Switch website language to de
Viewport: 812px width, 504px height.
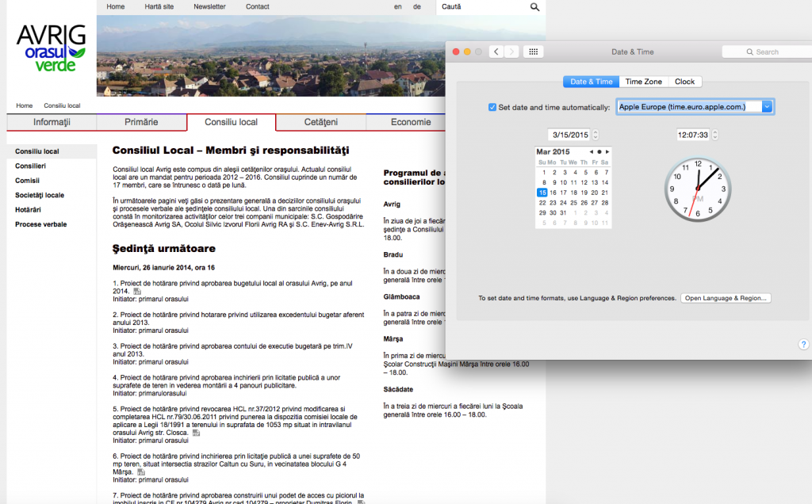(x=417, y=6)
